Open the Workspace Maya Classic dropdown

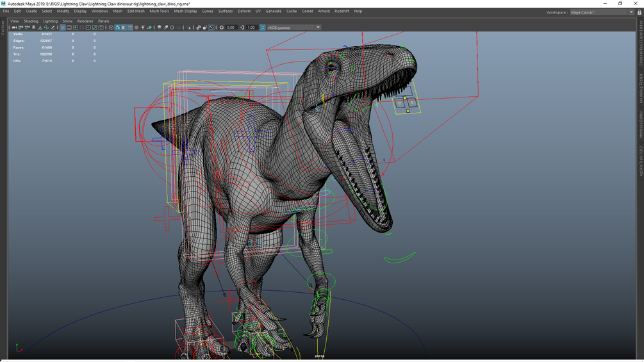pos(601,12)
